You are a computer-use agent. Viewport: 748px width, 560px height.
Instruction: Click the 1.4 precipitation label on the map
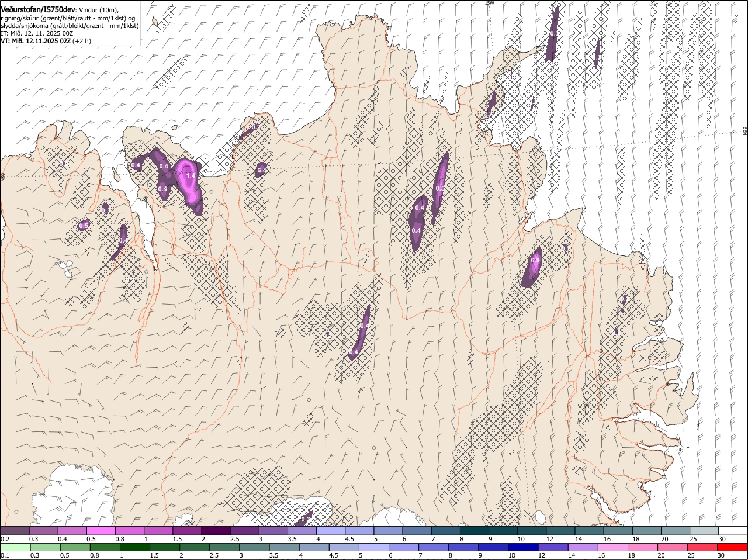[x=190, y=175]
